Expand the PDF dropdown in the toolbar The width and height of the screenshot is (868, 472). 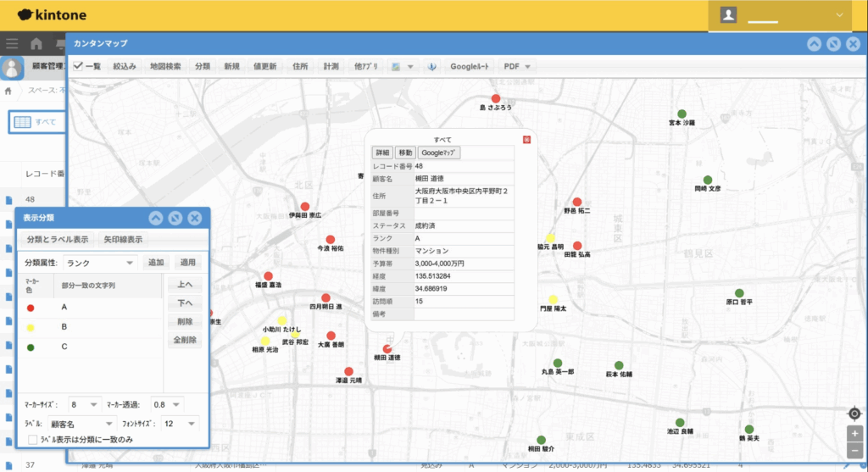point(518,66)
